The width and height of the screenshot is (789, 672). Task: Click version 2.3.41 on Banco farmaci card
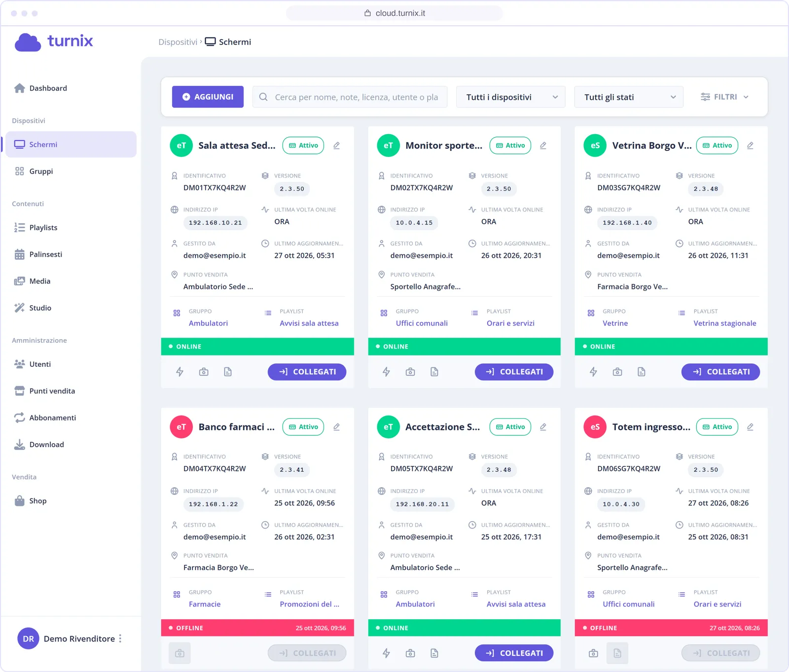[292, 470]
